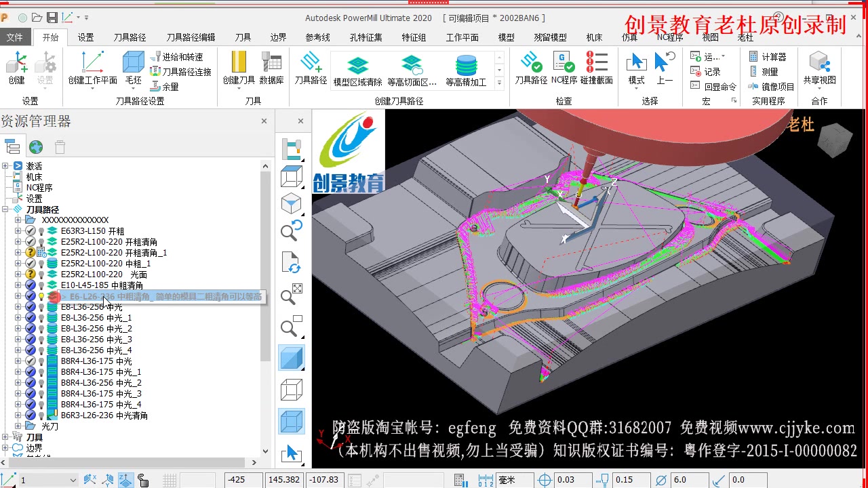Switch to the 边界 (Boundary) tab
The image size is (868, 488).
[x=278, y=37]
